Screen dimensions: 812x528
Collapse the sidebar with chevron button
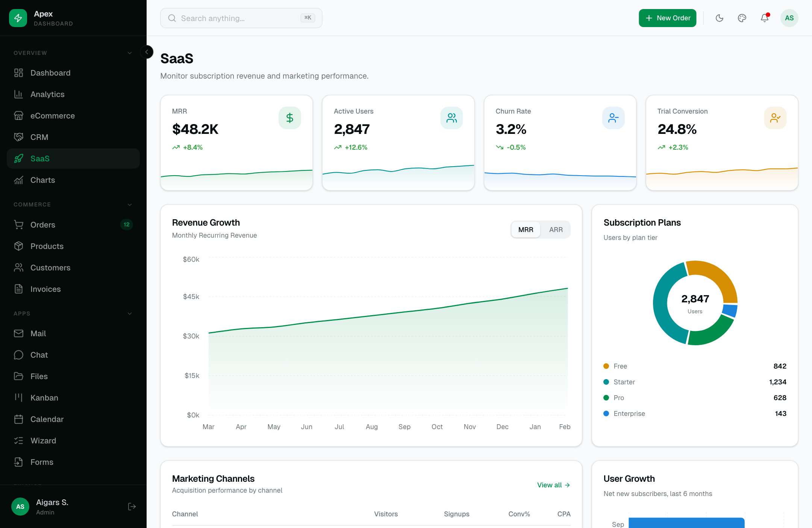147,52
